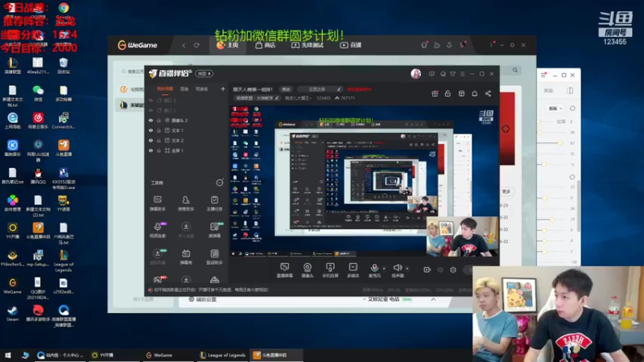Viewport: 644px width, 362px height.
Task: Open the 主播任务 streamer tasks tool
Action: click(x=214, y=204)
